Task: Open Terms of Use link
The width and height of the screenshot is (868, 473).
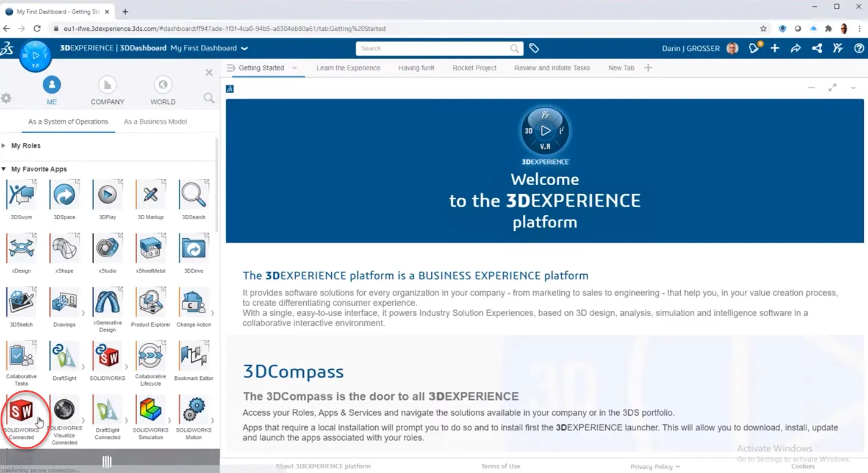Action: [x=501, y=467]
